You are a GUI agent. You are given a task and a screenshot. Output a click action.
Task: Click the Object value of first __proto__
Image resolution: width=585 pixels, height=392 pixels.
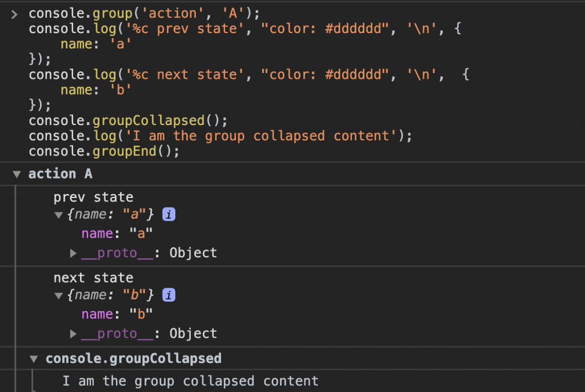point(193,253)
